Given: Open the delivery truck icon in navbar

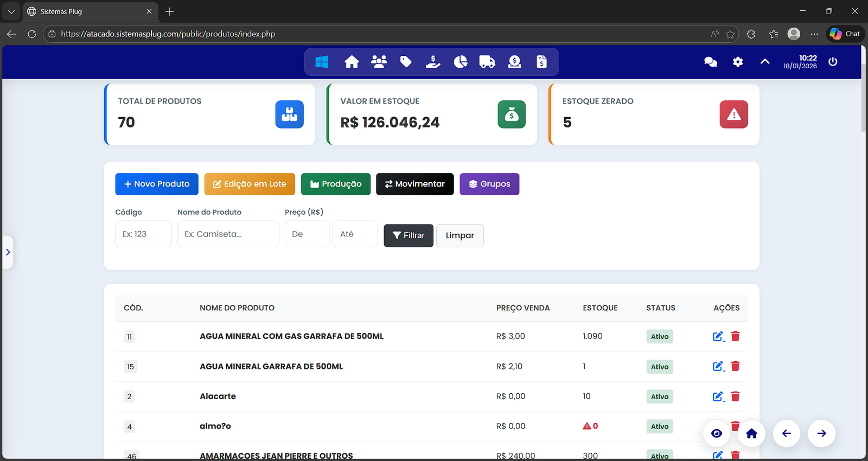Looking at the screenshot, I should coord(487,62).
